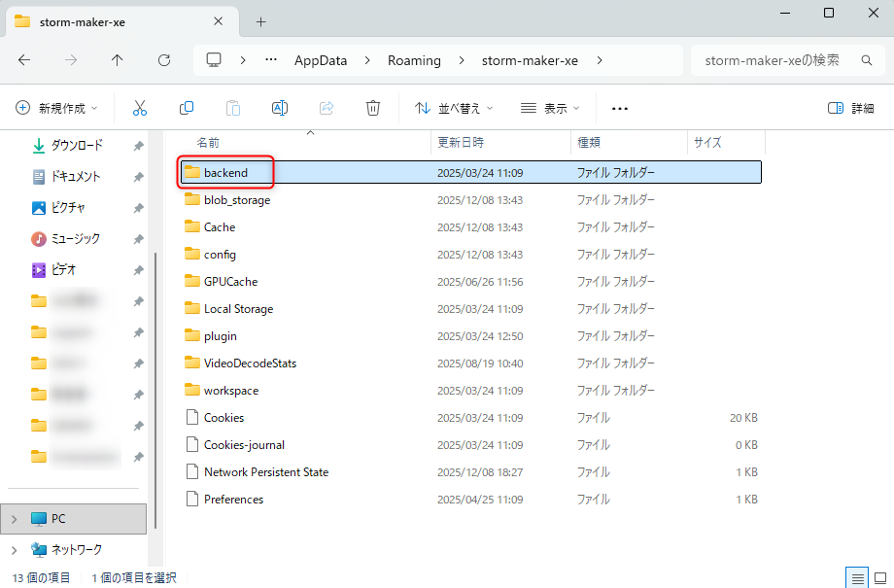
Task: Open a new tab with plus button
Action: pyautogui.click(x=260, y=21)
